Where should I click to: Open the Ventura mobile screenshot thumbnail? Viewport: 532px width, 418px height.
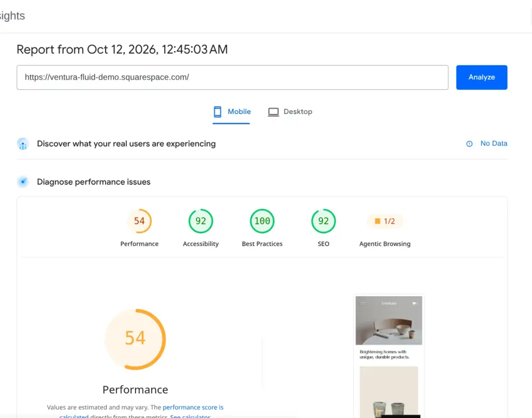tap(389, 357)
